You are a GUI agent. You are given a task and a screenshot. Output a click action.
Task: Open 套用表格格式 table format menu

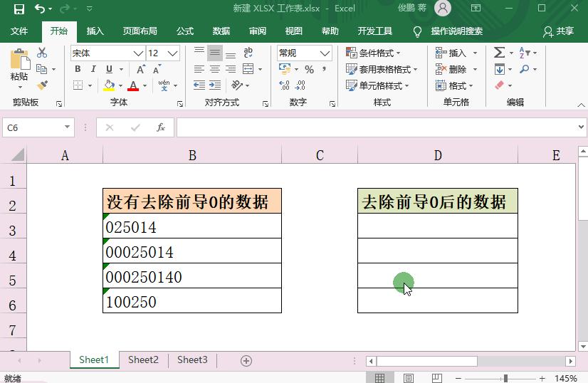pyautogui.click(x=382, y=69)
